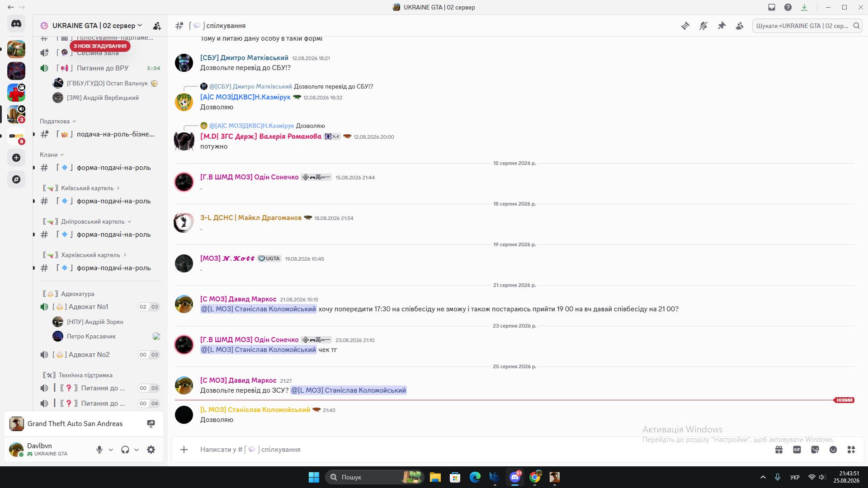The height and width of the screenshot is (488, 868).
Task: Click the download update arrow icon
Action: pyautogui.click(x=804, y=7)
